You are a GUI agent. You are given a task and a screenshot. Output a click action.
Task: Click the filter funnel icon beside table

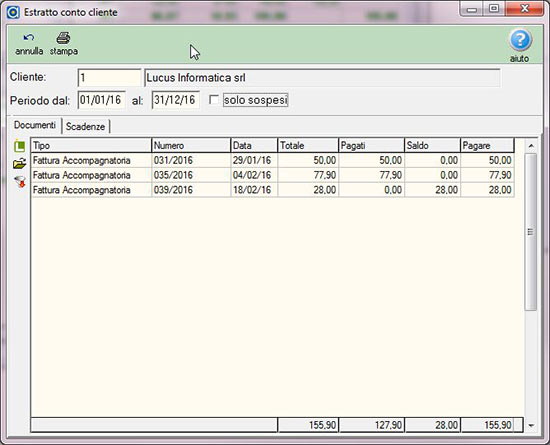click(20, 182)
